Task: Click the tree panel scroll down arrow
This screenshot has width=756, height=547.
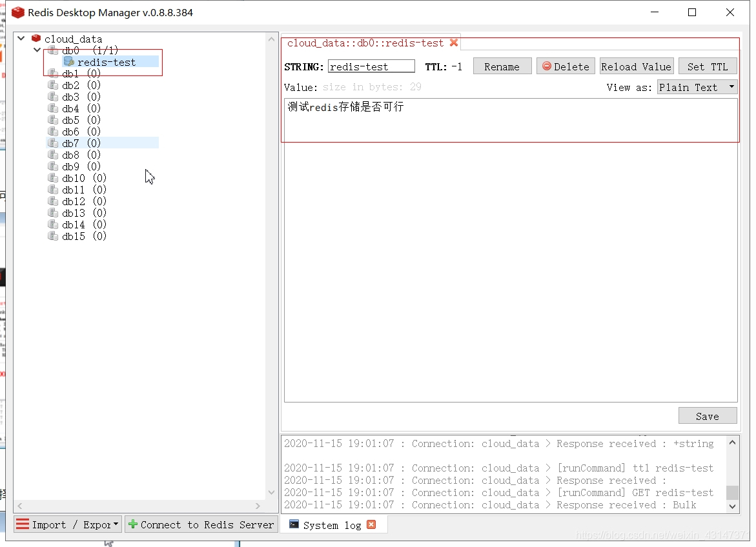Action: pyautogui.click(x=271, y=492)
